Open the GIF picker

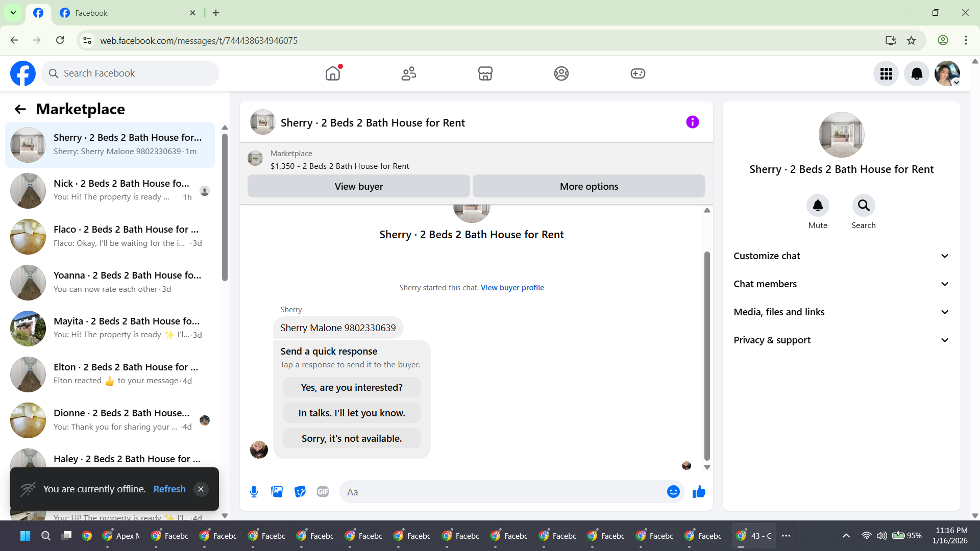click(x=323, y=492)
